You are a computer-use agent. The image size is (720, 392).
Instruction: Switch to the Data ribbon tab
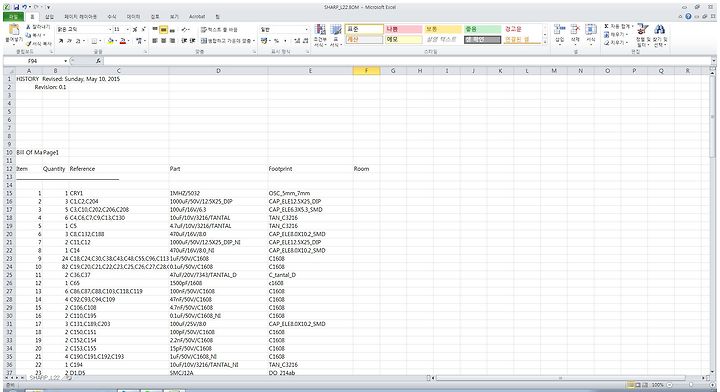133,17
